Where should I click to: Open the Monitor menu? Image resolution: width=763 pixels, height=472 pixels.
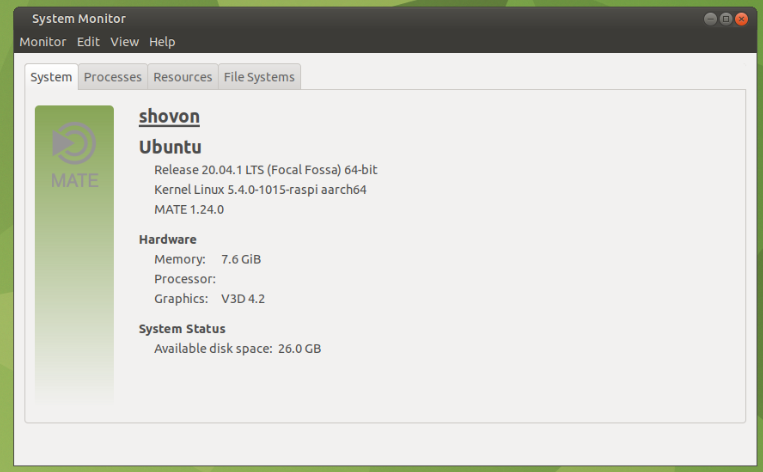tap(42, 42)
